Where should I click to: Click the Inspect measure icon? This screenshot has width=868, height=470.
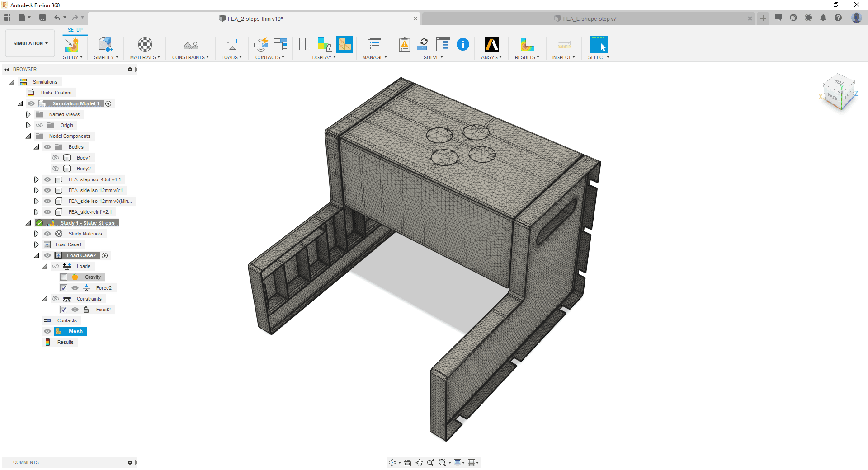[x=564, y=44]
